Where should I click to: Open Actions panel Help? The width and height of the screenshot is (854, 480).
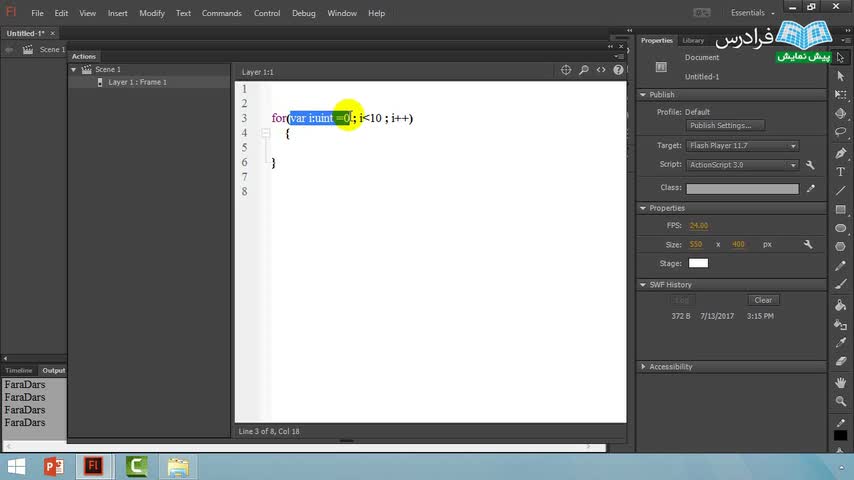(618, 70)
